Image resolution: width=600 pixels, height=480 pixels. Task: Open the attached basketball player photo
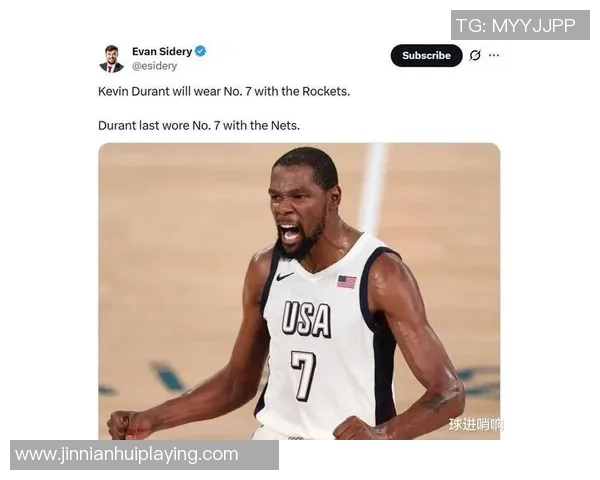click(299, 291)
